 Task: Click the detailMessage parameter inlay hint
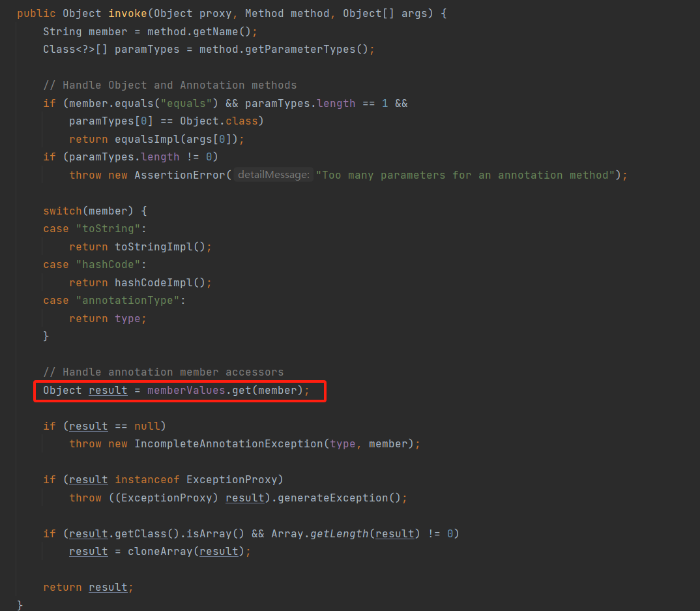pyautogui.click(x=273, y=175)
